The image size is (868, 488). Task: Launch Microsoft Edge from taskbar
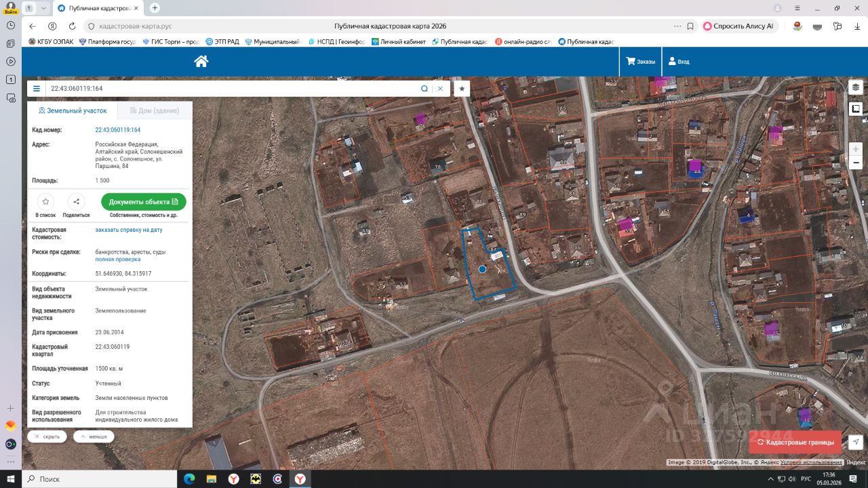(190, 479)
